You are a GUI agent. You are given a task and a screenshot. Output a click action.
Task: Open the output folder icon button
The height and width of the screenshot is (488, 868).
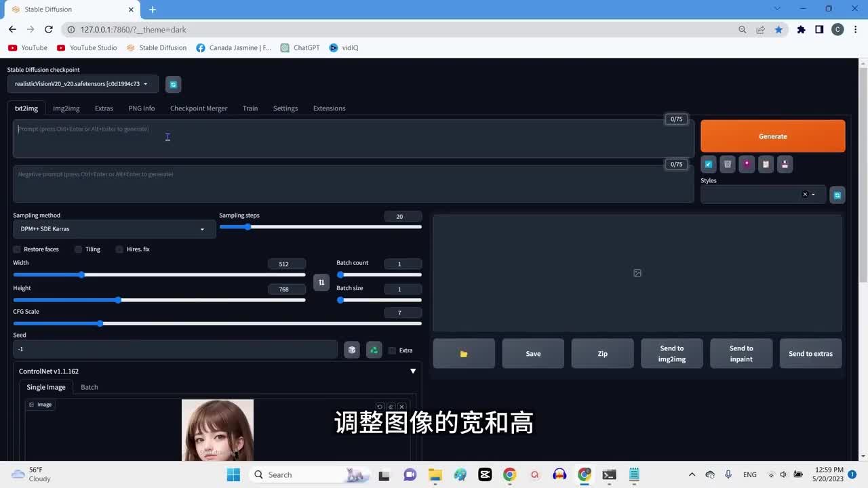[x=464, y=354]
